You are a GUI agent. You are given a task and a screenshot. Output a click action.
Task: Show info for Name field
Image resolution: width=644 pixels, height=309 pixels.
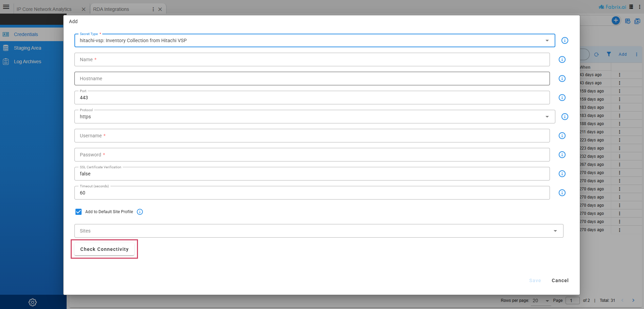click(562, 59)
